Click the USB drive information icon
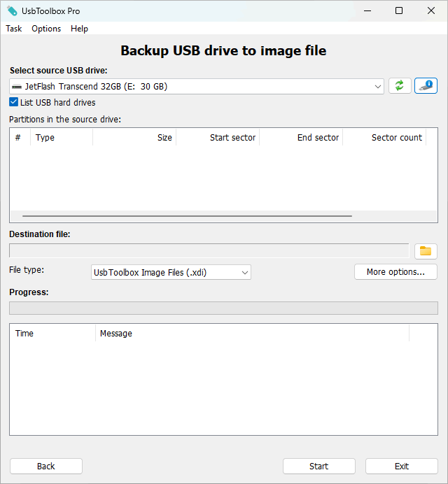Screen dimensions: 448x484 [x=426, y=85]
